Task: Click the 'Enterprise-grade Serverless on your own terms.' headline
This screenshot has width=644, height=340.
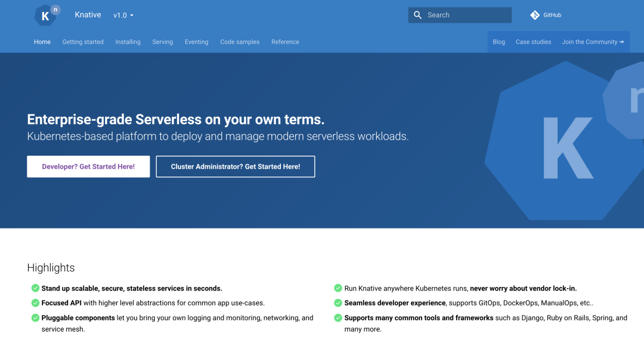Action: tap(176, 119)
